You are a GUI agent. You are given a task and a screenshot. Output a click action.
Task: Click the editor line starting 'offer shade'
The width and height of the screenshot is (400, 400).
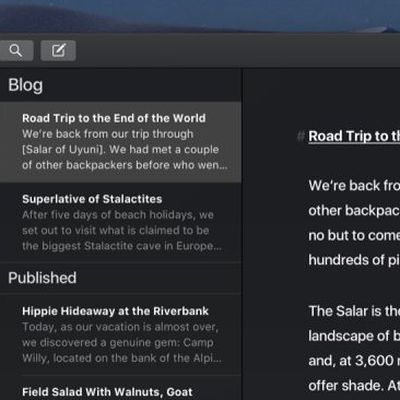pos(354,386)
